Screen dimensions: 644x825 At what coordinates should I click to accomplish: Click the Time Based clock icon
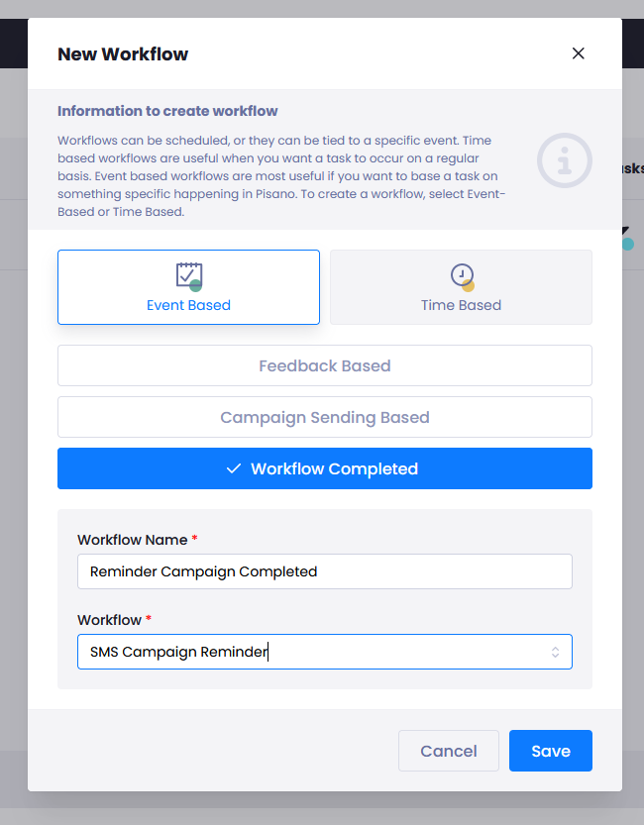[462, 275]
